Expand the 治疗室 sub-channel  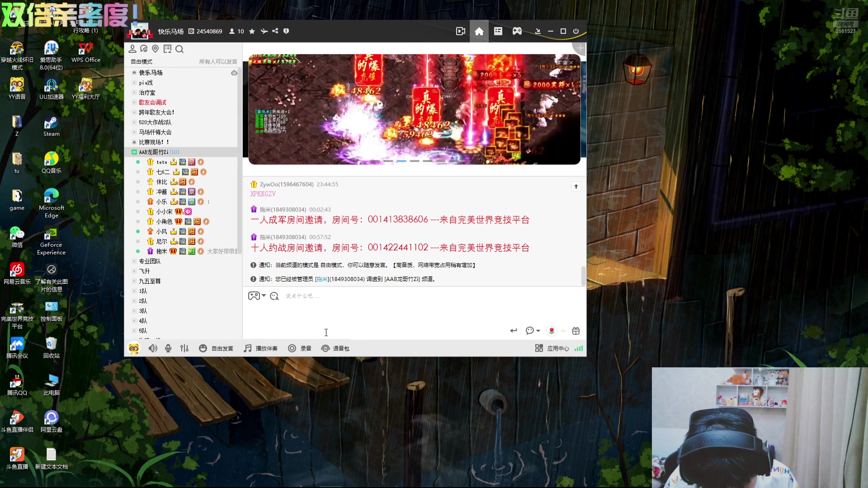pyautogui.click(x=134, y=93)
